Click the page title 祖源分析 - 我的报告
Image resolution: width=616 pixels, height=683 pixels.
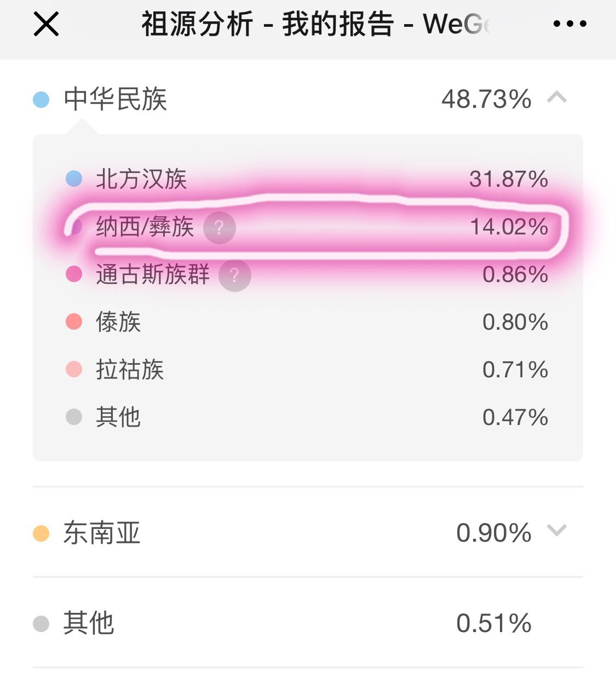(x=268, y=25)
